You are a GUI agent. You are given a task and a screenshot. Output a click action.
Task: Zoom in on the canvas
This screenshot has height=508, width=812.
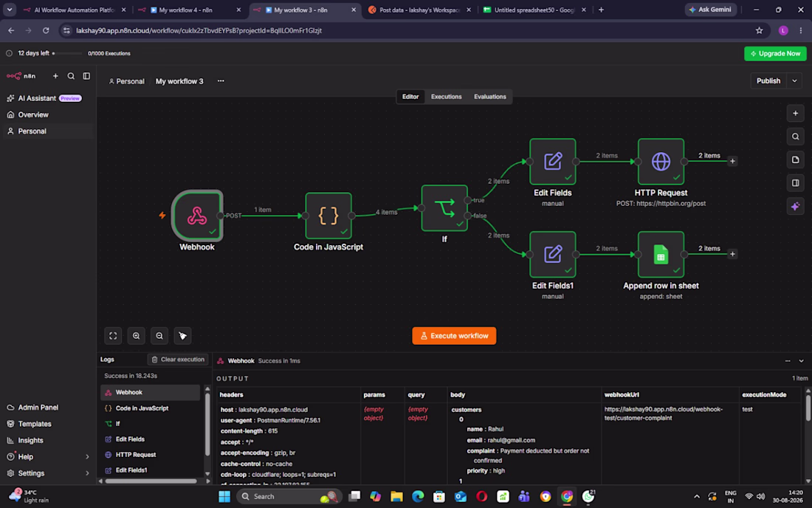[137, 335]
